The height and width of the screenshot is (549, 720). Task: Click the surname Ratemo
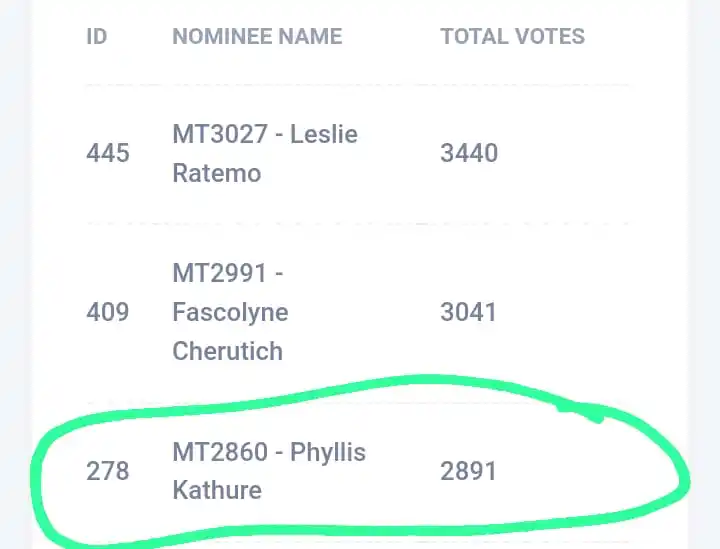[x=217, y=173]
